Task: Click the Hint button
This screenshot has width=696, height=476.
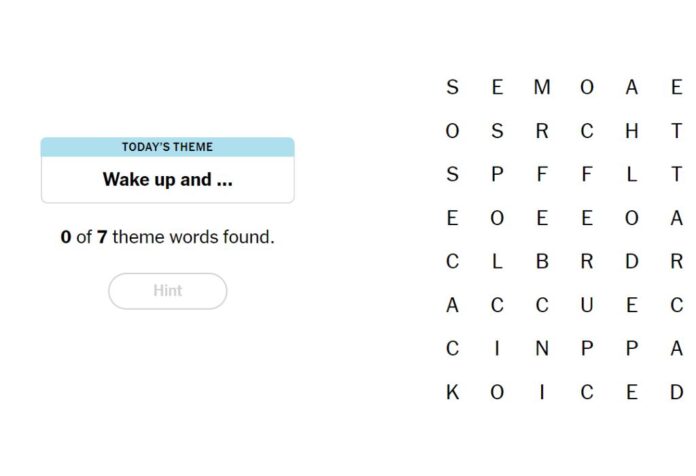Action: tap(167, 291)
